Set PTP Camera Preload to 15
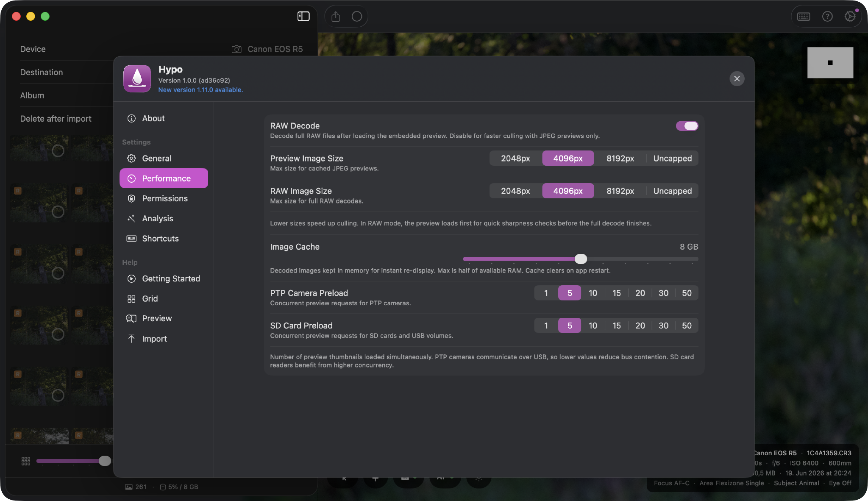This screenshot has width=868, height=501. [616, 293]
